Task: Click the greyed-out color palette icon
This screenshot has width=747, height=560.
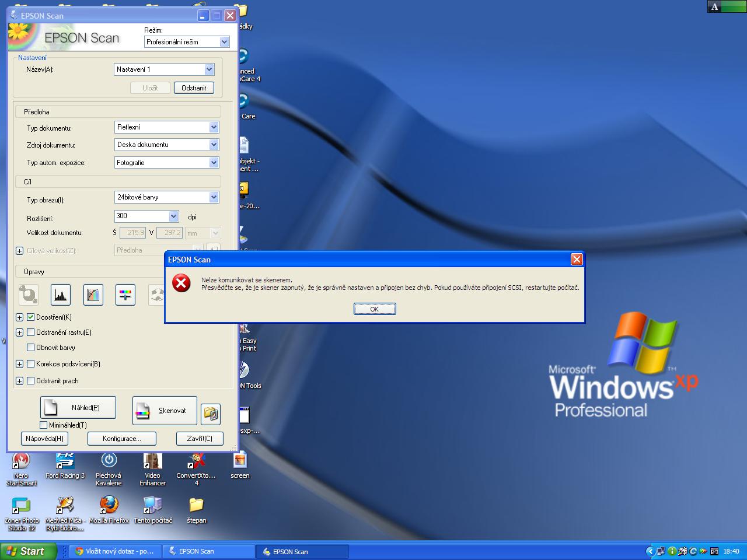Action: coord(157,295)
